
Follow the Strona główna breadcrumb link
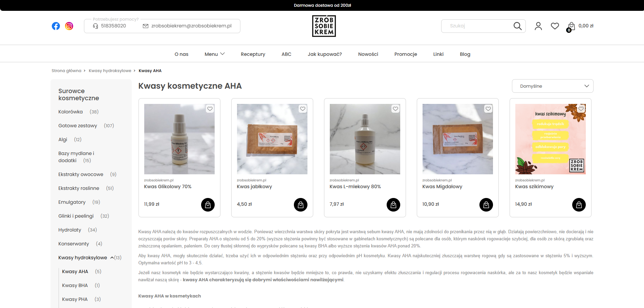pos(66,71)
